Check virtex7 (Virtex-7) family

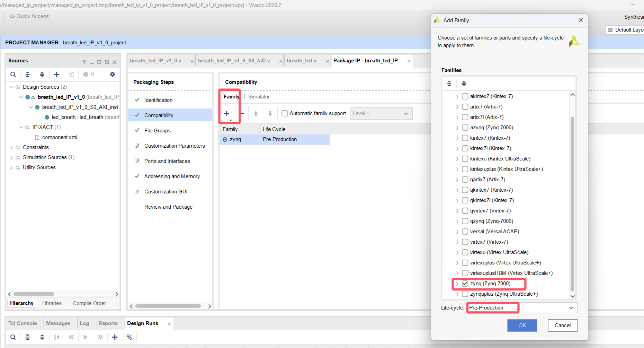[465, 242]
